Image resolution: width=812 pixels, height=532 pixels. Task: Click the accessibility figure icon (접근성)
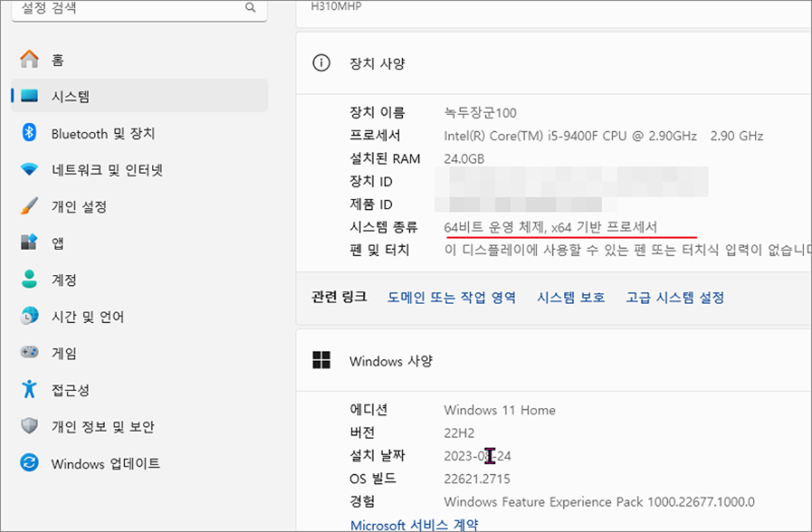pyautogui.click(x=29, y=390)
